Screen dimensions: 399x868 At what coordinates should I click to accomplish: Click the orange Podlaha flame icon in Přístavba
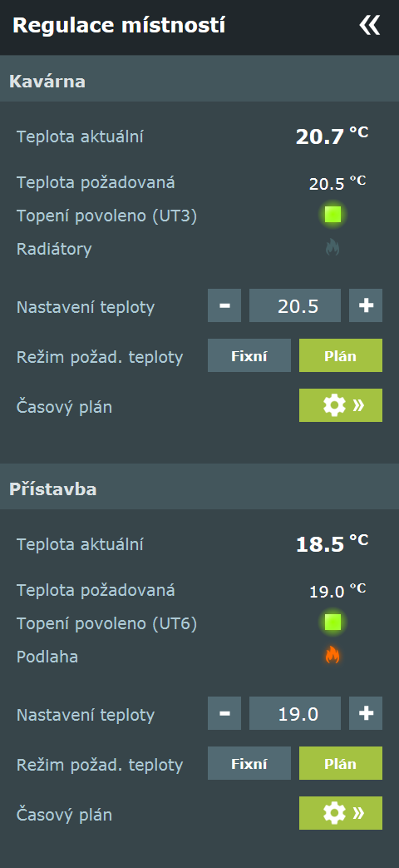(x=332, y=656)
